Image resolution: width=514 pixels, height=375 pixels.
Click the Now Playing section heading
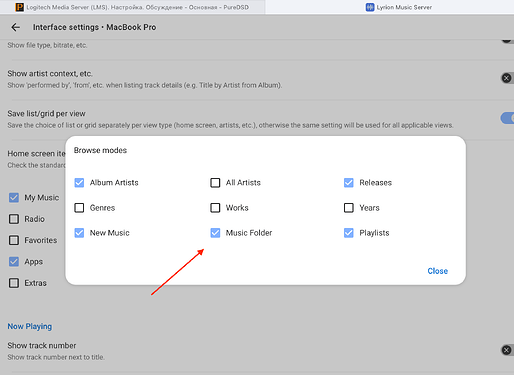(x=30, y=326)
